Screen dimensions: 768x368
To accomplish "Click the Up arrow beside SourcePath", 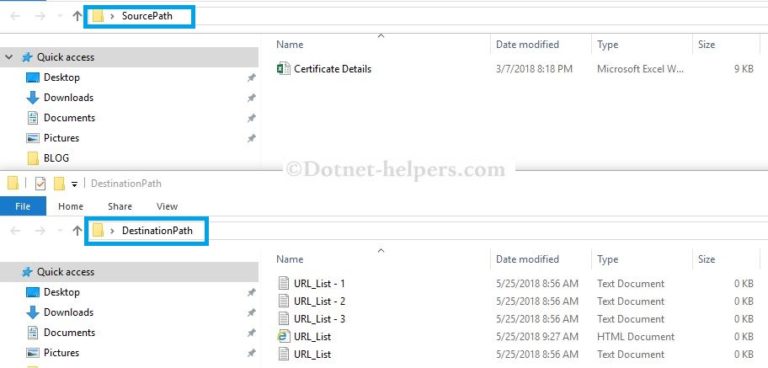I will pyautogui.click(x=77, y=16).
